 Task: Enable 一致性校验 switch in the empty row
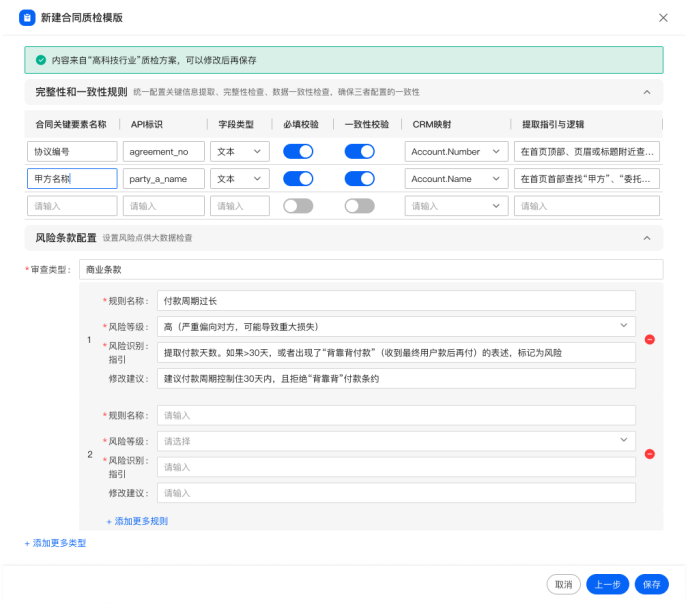point(359,206)
